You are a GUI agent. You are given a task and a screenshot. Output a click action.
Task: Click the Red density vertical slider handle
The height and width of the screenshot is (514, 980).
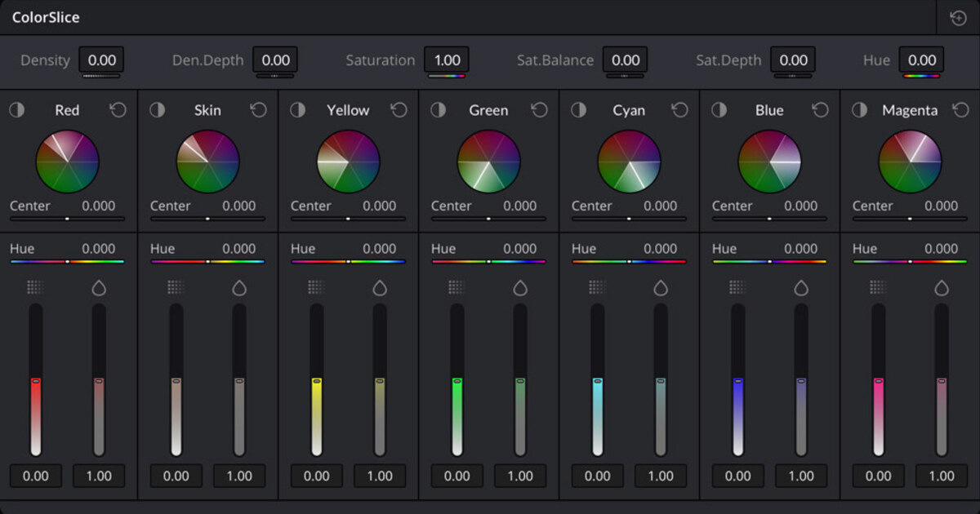pos(35,380)
